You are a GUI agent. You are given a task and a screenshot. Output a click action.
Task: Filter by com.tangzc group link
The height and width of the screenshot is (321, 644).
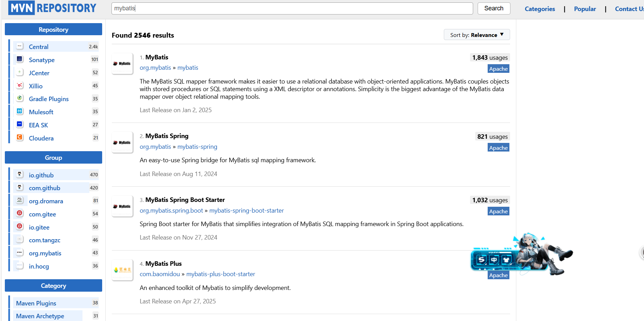pyautogui.click(x=45, y=240)
